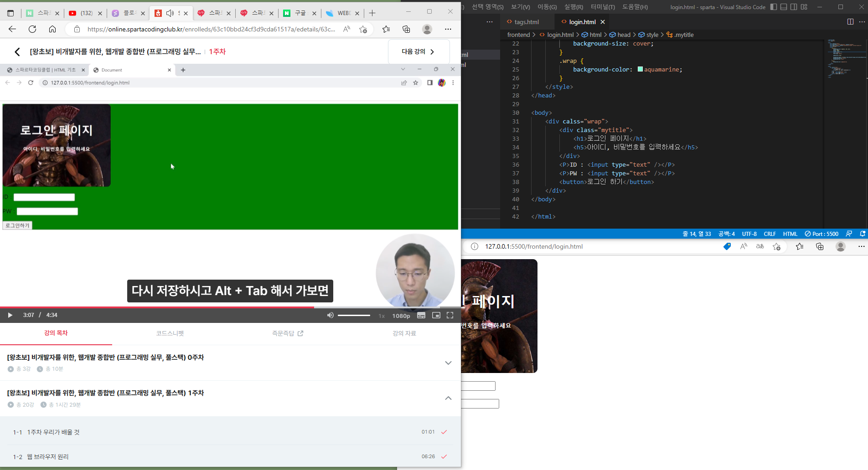Click translate icon in bottom browser

point(760,246)
